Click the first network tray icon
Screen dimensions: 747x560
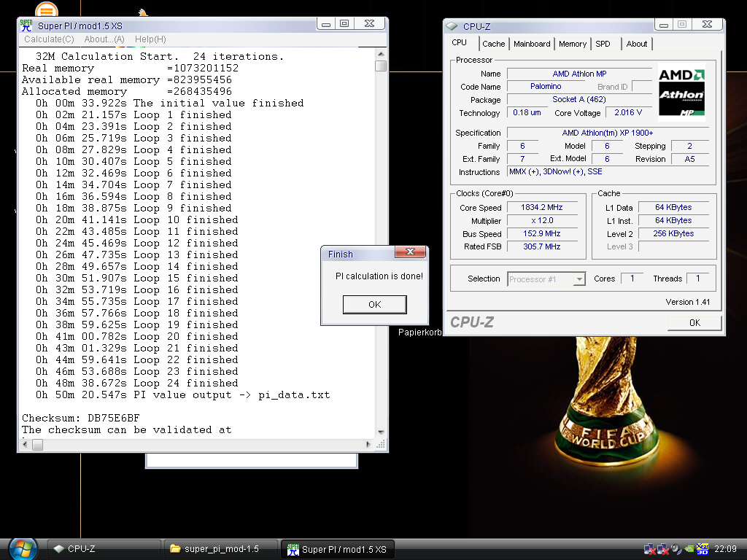coord(650,549)
